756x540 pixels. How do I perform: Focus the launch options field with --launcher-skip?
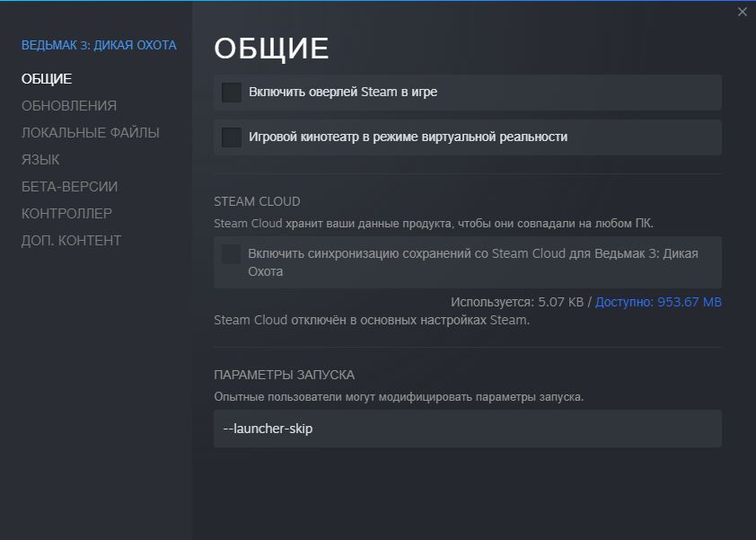[x=467, y=429]
